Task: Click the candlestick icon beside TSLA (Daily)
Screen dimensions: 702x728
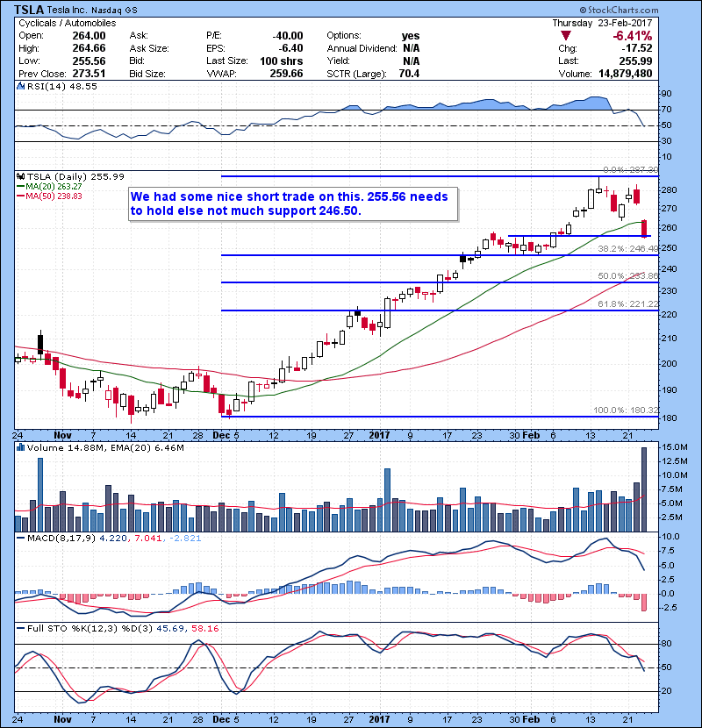Action: (x=20, y=176)
